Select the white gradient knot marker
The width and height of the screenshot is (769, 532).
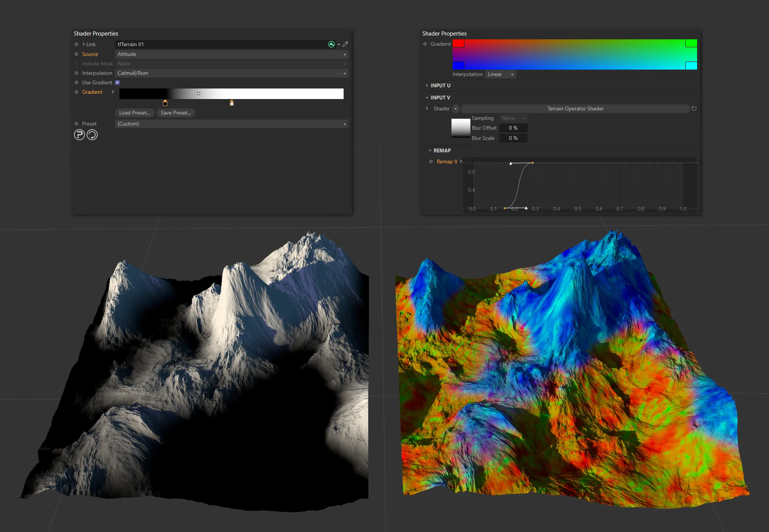(x=232, y=103)
